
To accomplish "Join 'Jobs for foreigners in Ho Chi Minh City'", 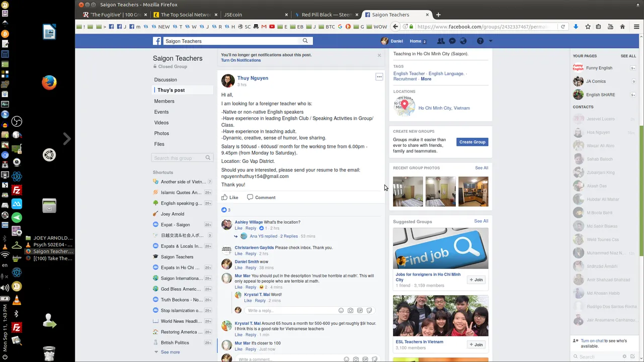I will pyautogui.click(x=476, y=280).
